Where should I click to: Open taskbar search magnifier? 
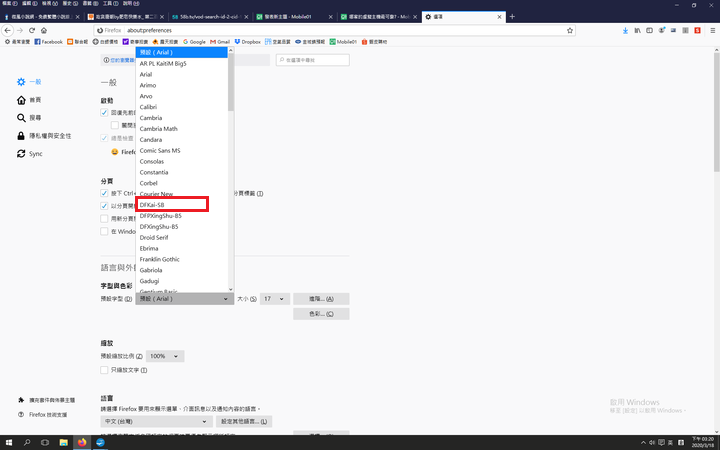27,443
